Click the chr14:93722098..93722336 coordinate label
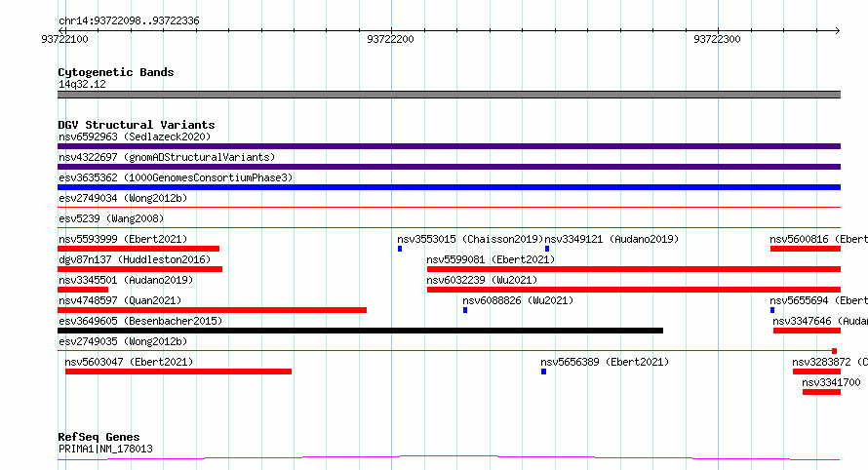The width and height of the screenshot is (868, 470). pyautogui.click(x=129, y=21)
